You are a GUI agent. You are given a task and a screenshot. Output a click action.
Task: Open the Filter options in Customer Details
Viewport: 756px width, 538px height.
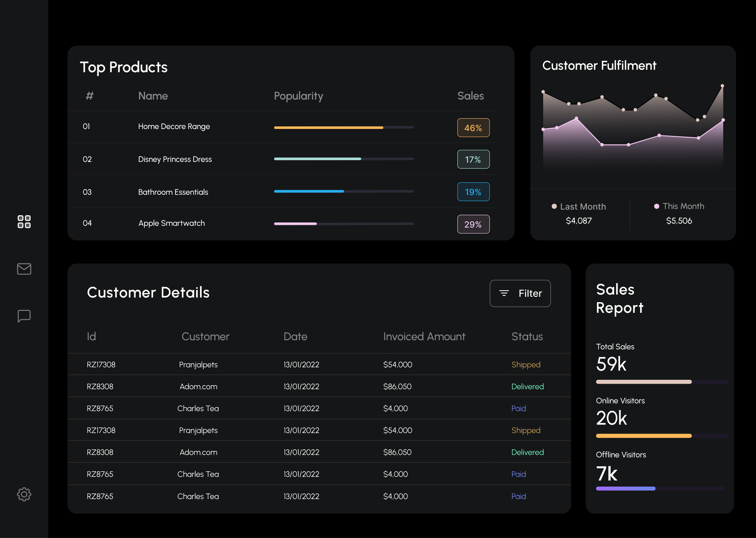[520, 293]
